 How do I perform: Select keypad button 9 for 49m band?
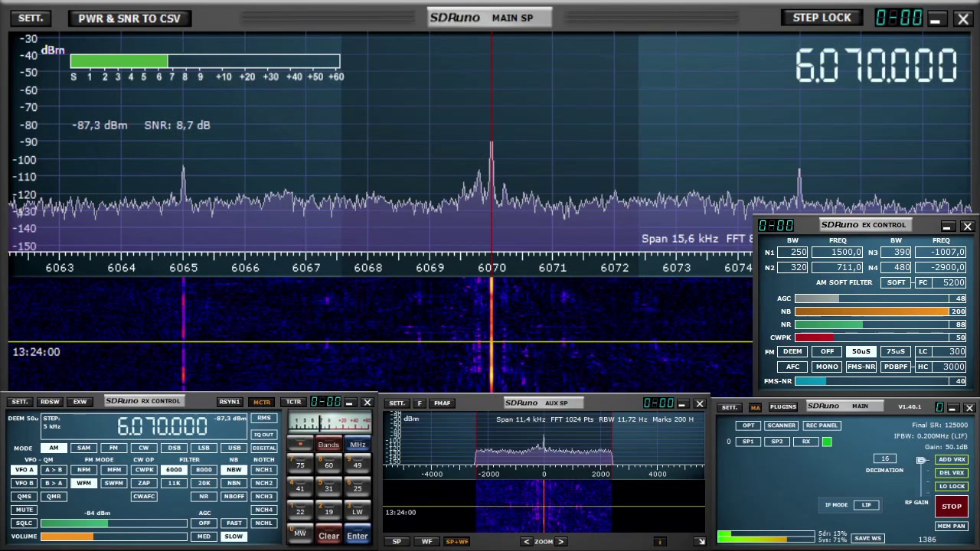357,464
